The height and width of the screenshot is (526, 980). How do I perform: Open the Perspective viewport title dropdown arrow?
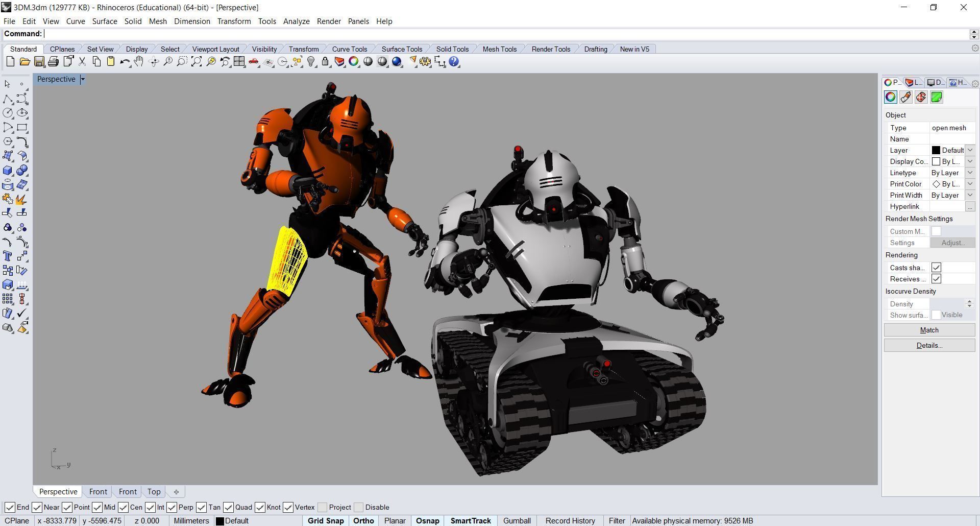coord(83,79)
